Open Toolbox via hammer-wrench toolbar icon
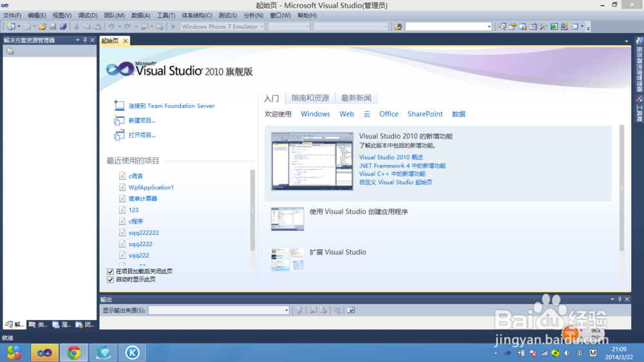644x362 pixels. (x=544, y=26)
